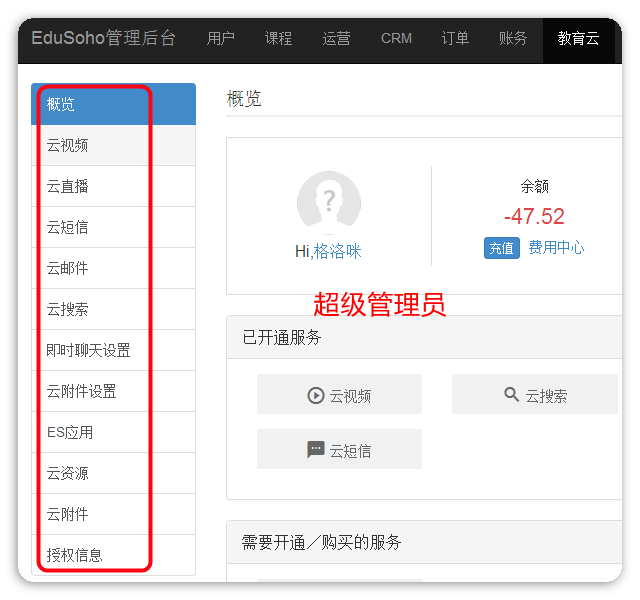The image size is (640, 600).
Task: Click the 云短信 enabled service button
Action: click(x=339, y=449)
